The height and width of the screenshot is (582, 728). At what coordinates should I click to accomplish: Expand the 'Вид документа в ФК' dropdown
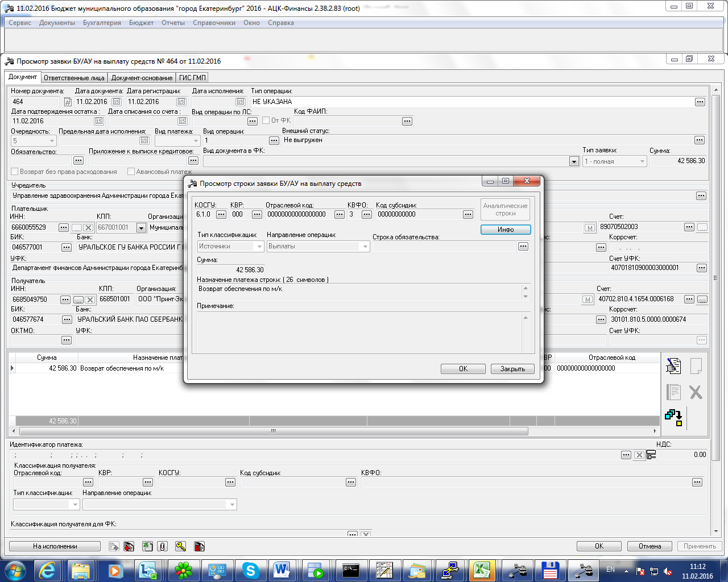tap(574, 161)
